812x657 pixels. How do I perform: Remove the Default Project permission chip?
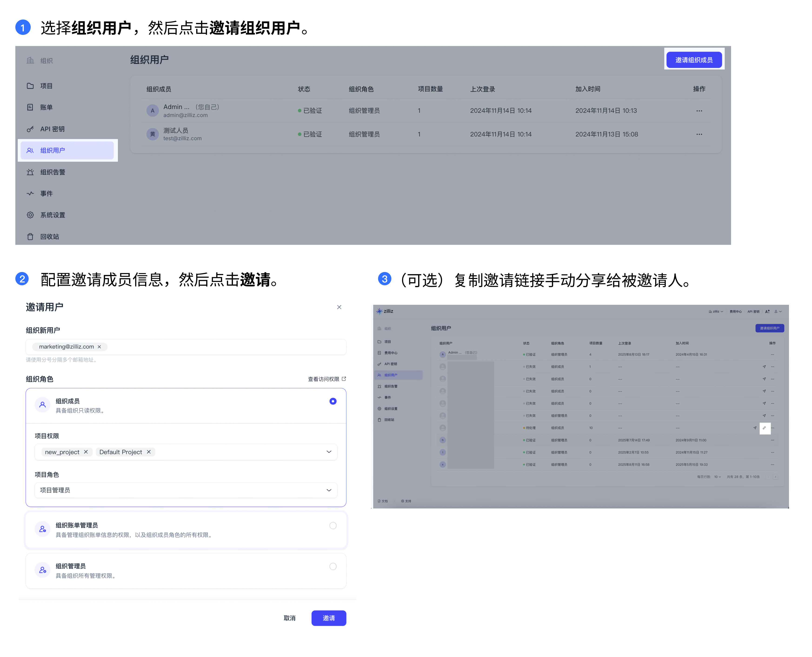click(x=149, y=452)
